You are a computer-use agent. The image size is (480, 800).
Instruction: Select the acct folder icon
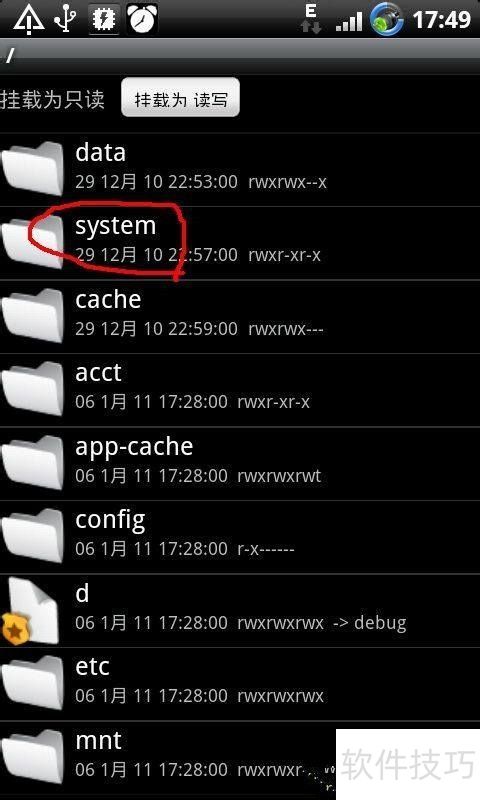[33, 388]
